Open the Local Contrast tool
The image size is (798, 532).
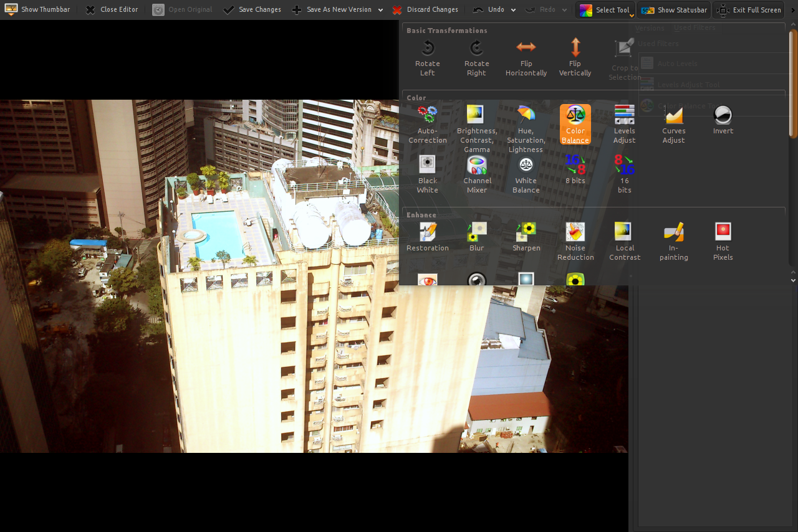[624, 242]
